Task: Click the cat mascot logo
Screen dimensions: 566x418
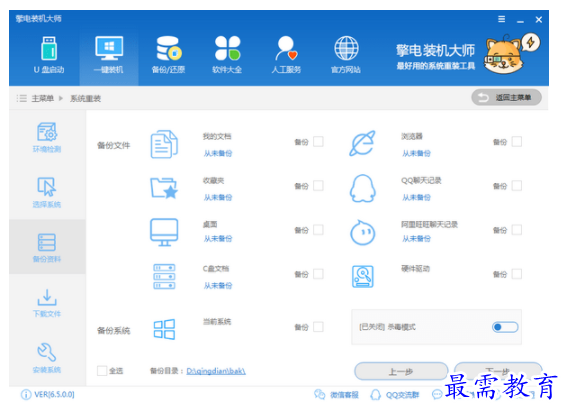Action: pyautogui.click(x=504, y=55)
